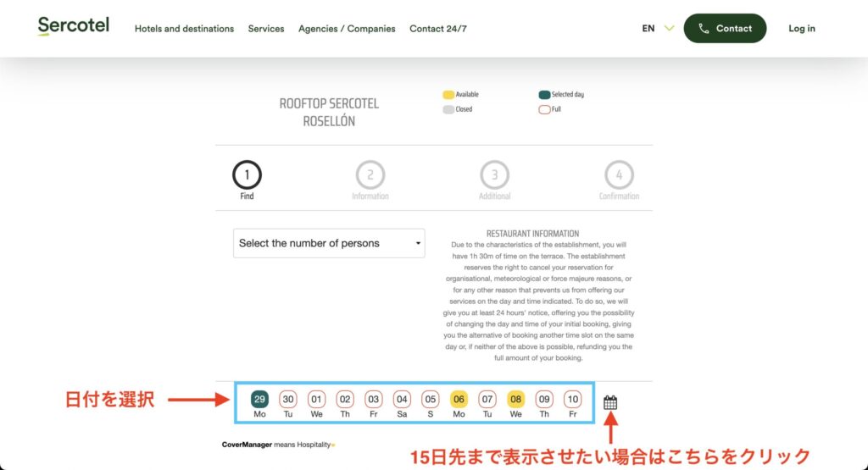Select available date 06 Monday
The image size is (868, 470).
459,399
